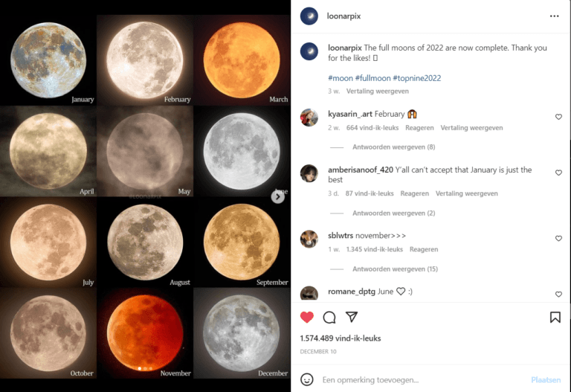
Task: Expand 8 replies under kyasarin_art comment
Action: pyautogui.click(x=393, y=147)
